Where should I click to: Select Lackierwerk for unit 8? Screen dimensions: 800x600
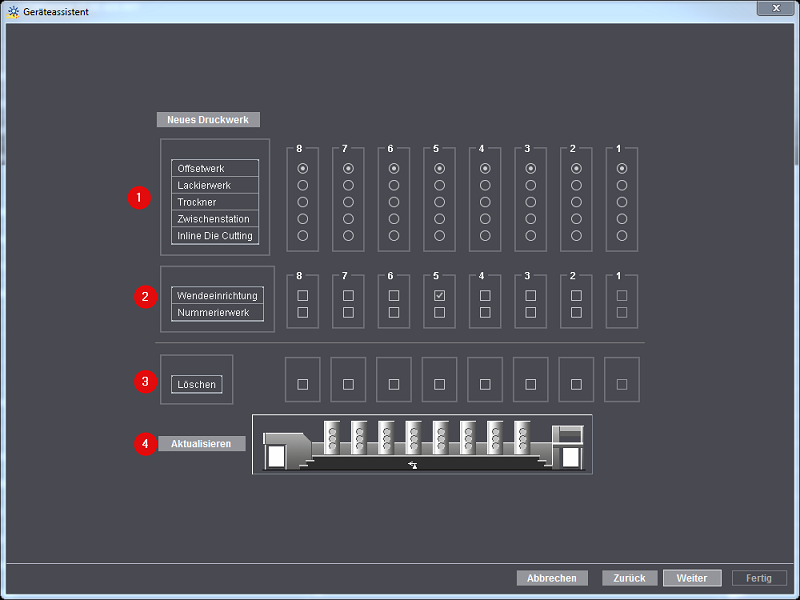[x=303, y=185]
